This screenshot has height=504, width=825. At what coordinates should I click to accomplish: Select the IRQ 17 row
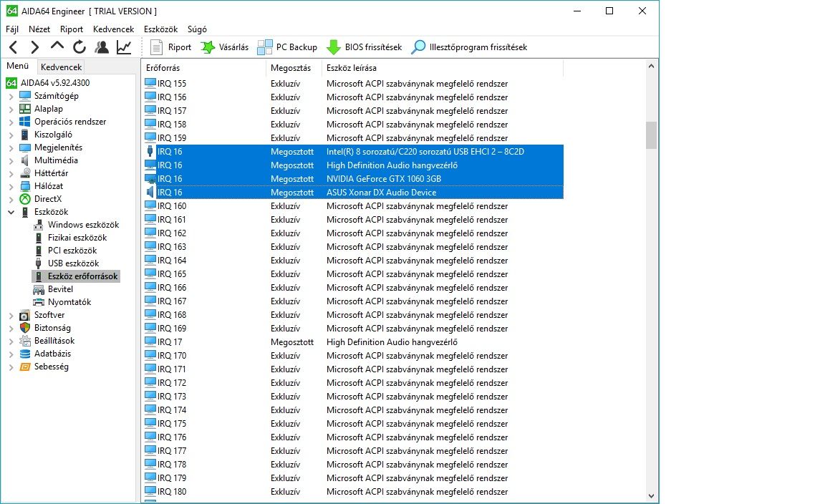pos(353,342)
